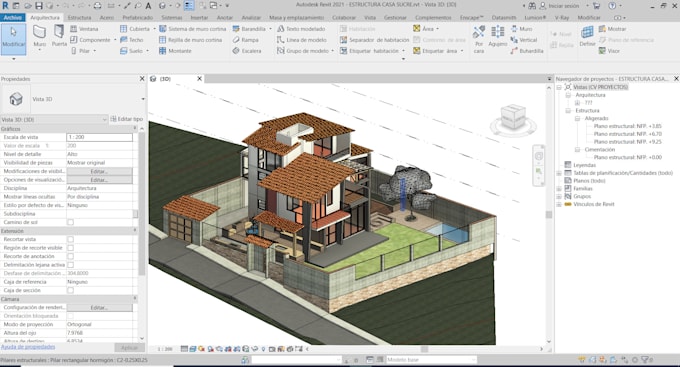Toggle Delimitación lejana activa checkbox

[x=70, y=265]
